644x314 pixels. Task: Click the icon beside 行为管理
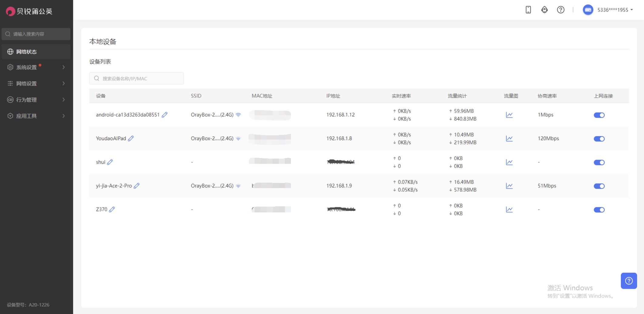click(x=10, y=100)
